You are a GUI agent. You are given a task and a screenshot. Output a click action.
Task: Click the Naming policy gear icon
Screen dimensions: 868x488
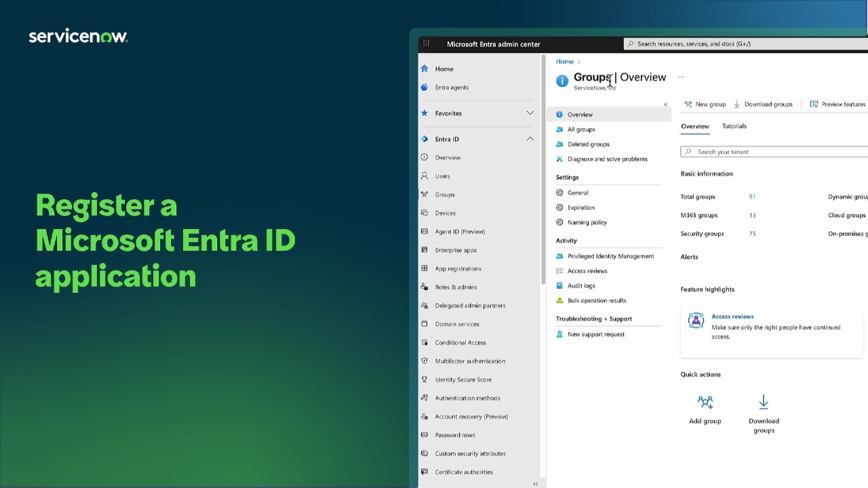(559, 222)
